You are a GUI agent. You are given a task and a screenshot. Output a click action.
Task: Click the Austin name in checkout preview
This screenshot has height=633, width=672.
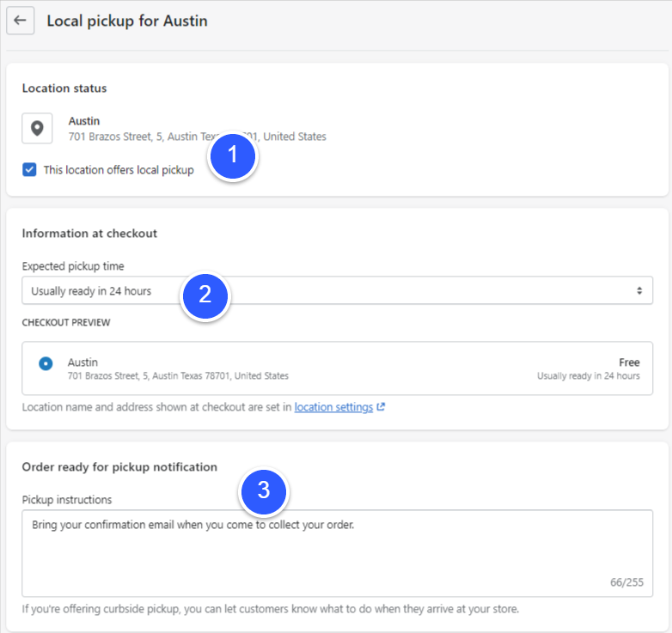(x=82, y=362)
